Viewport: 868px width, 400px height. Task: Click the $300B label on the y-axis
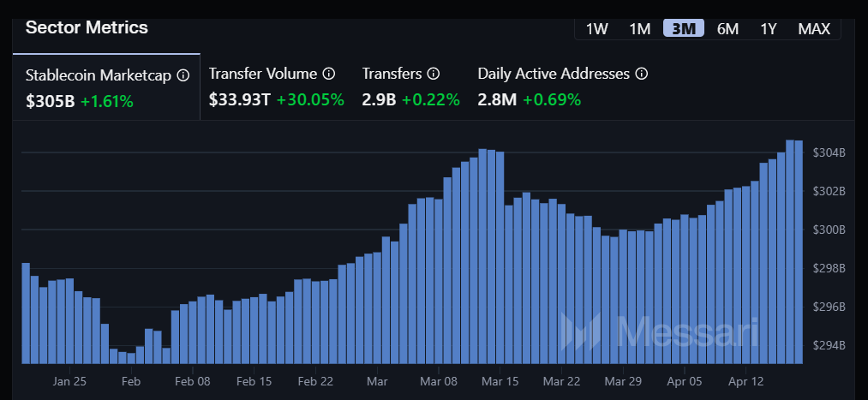click(829, 230)
